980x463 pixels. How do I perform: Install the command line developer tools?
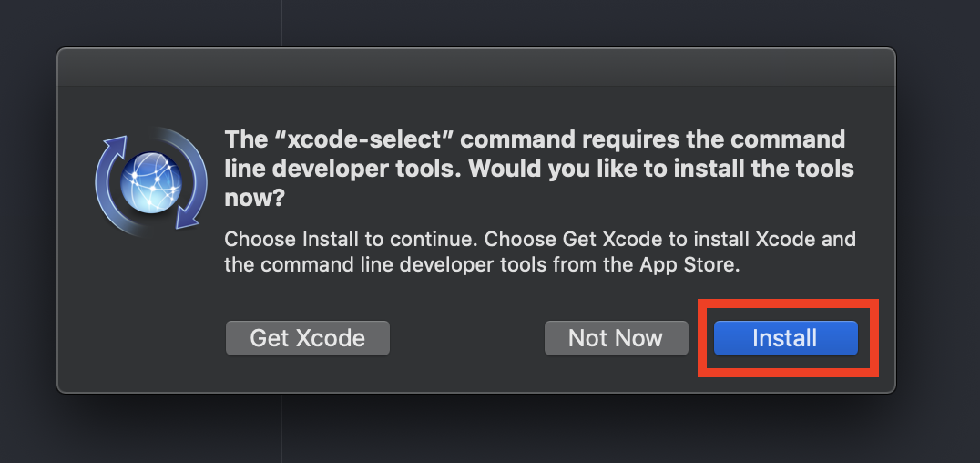click(x=786, y=338)
